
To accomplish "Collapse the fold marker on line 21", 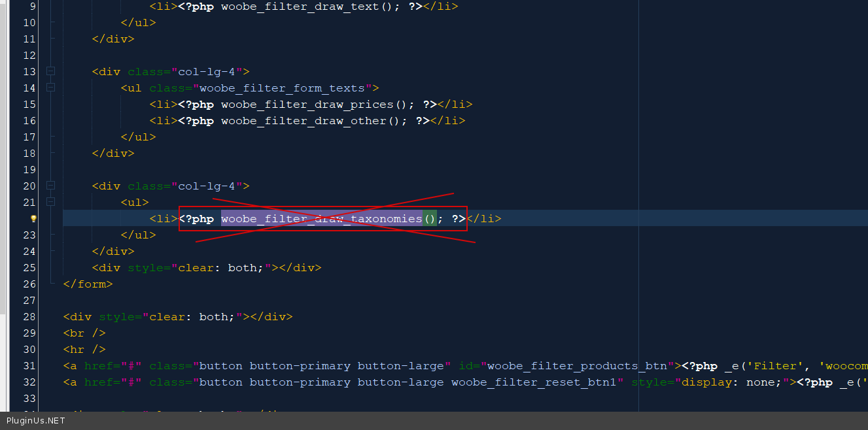I will [x=50, y=202].
